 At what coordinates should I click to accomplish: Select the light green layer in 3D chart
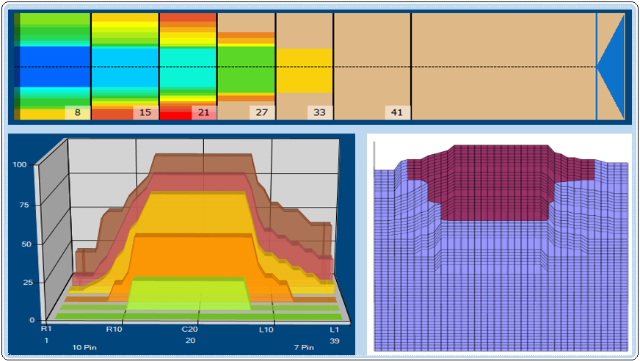pyautogui.click(x=189, y=294)
